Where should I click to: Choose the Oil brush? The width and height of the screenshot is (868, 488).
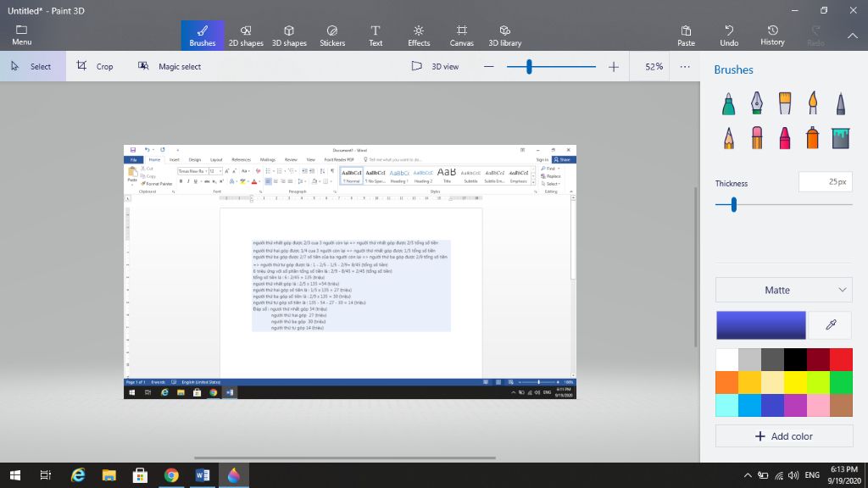coord(784,103)
